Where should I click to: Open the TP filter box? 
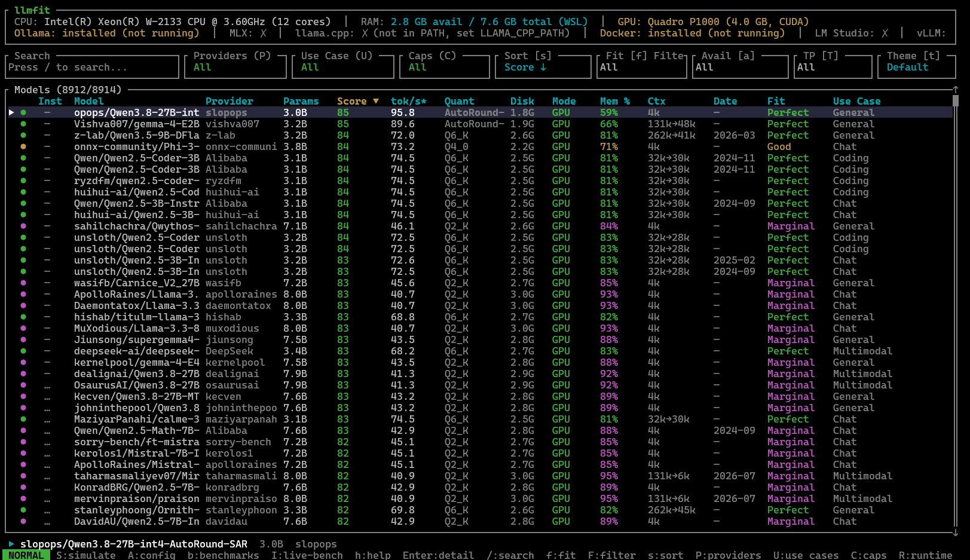[x=833, y=67]
